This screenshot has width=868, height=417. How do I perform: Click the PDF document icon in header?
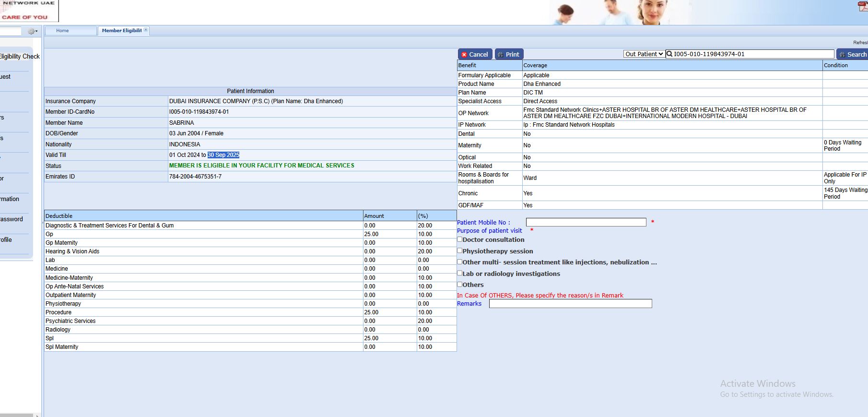click(863, 6)
